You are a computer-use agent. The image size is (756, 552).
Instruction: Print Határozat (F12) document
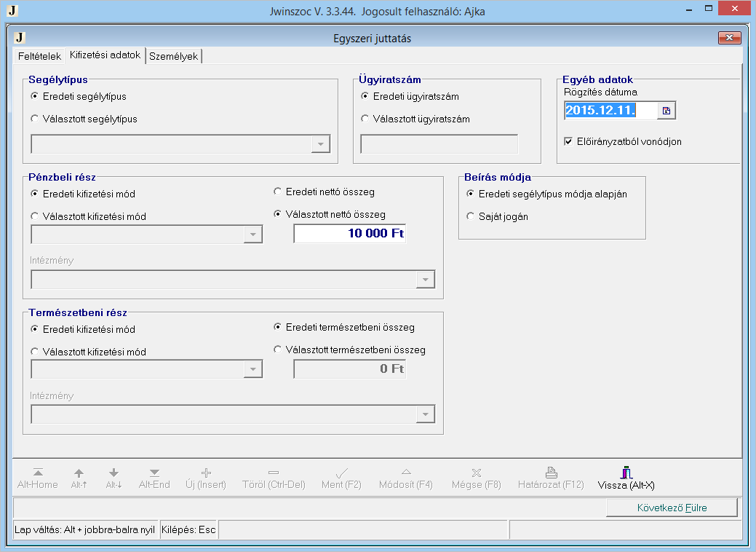(x=551, y=478)
